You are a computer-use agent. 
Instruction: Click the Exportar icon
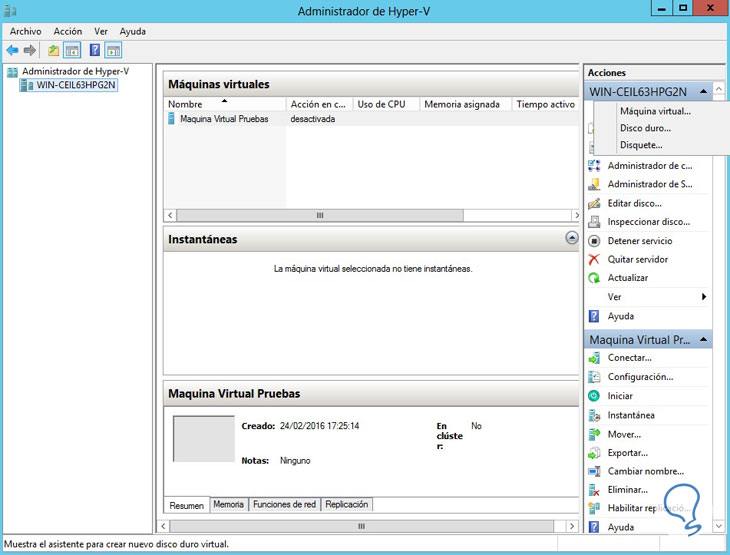594,453
